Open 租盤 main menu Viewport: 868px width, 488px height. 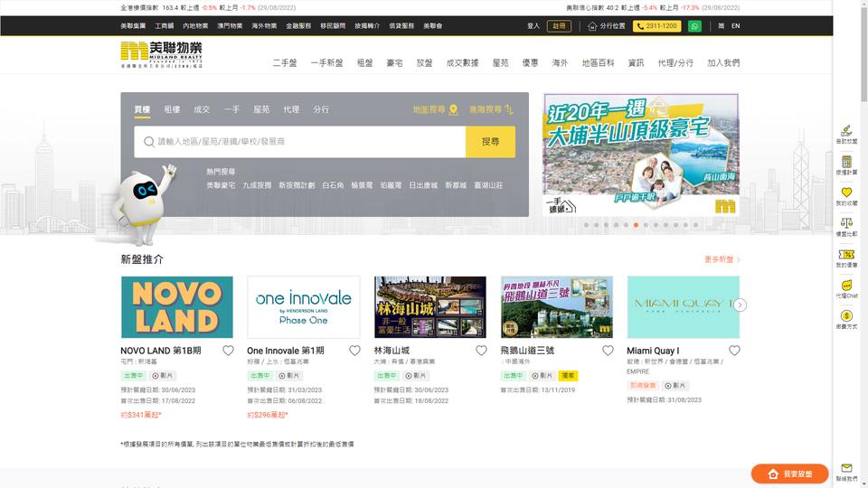tap(364, 63)
